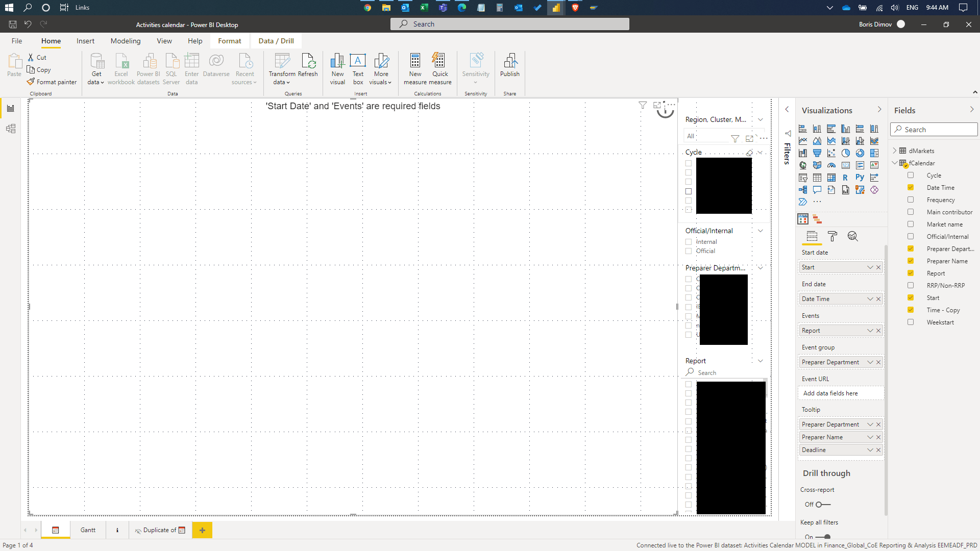Switch to the Insert ribbon tab
Viewport: 980px width, 551px height.
(85, 41)
